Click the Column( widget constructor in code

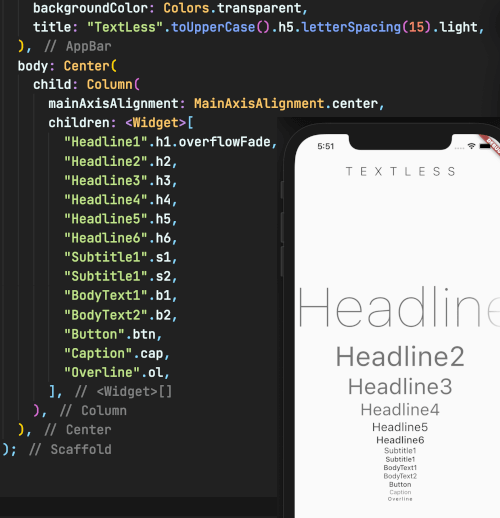(113, 85)
